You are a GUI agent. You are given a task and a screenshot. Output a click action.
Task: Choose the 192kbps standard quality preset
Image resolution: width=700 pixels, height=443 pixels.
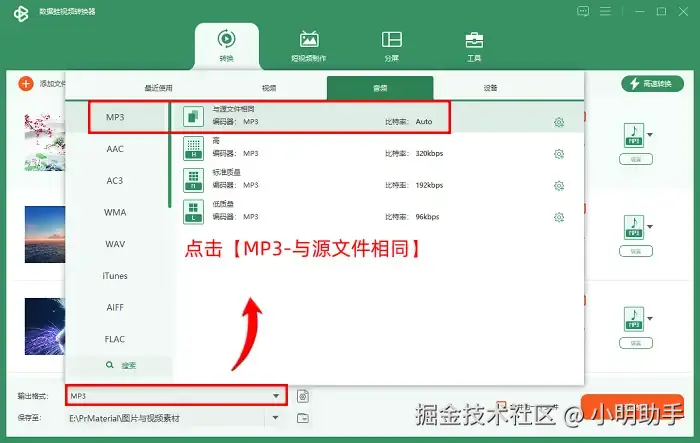(x=377, y=180)
